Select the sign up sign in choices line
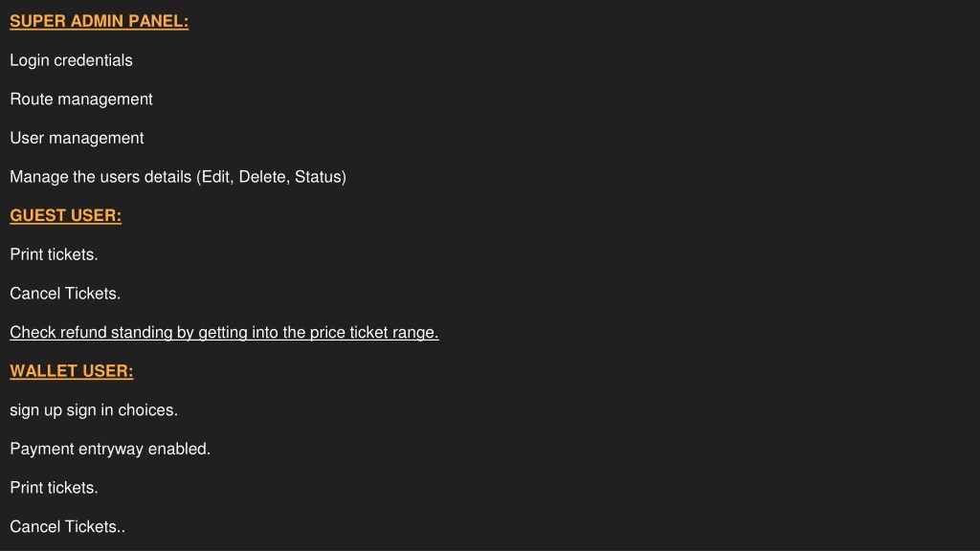Image resolution: width=980 pixels, height=551 pixels. pyautogui.click(x=94, y=410)
